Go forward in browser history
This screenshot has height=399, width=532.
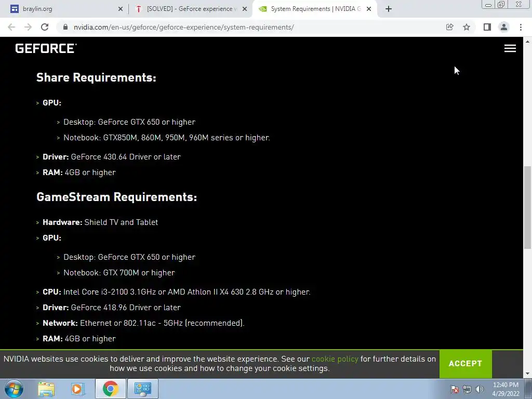point(28,27)
